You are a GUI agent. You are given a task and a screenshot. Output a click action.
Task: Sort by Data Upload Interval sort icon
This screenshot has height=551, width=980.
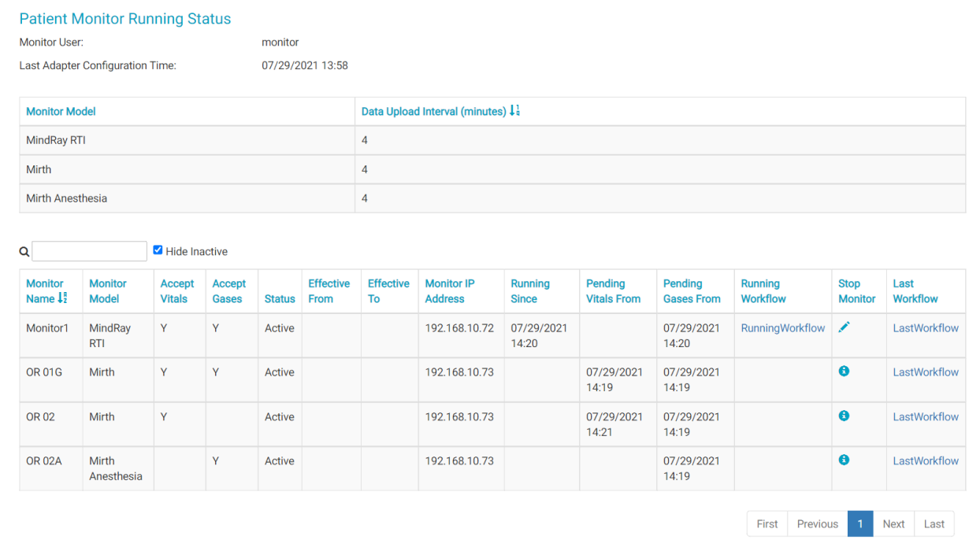click(514, 111)
